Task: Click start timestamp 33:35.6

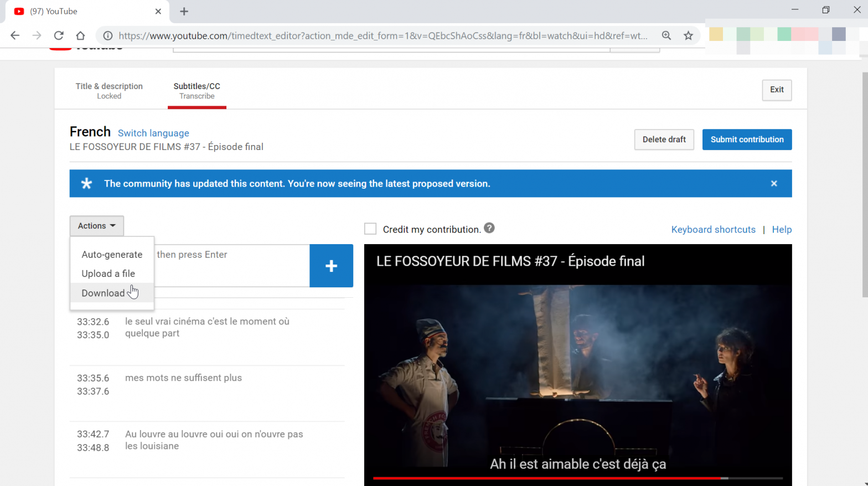Action: pyautogui.click(x=93, y=378)
